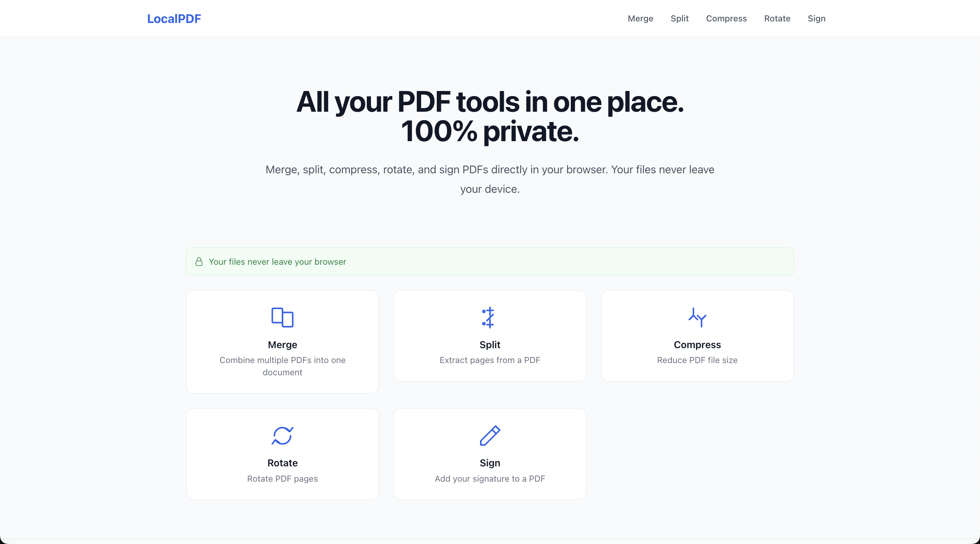The image size is (980, 544).
Task: Open the Rotate PDF pages card
Action: (282, 454)
